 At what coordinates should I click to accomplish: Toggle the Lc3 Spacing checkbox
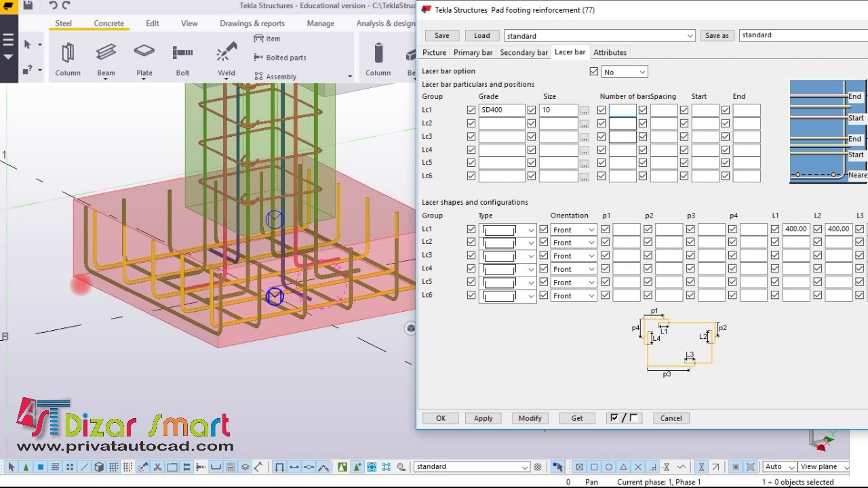tap(643, 136)
